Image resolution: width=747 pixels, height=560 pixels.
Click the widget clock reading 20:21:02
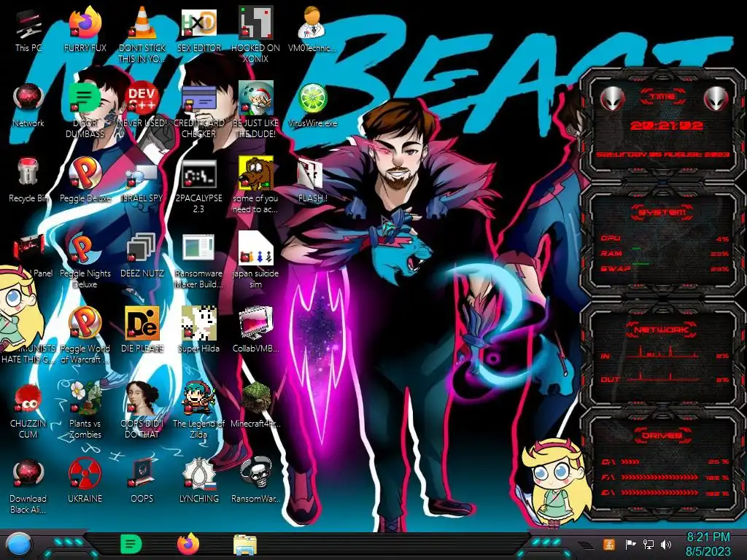coord(666,125)
